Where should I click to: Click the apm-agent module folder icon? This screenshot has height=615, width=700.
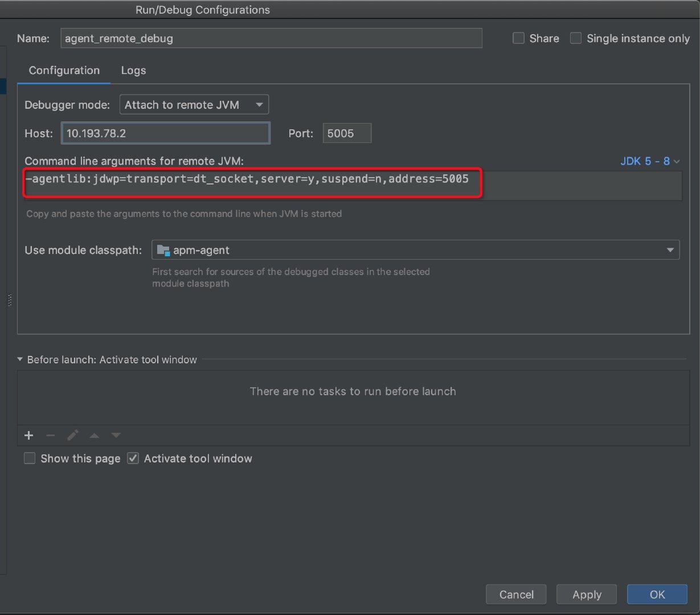pyautogui.click(x=163, y=250)
